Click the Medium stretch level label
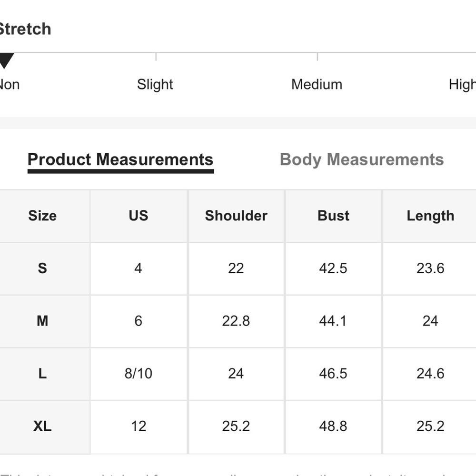This screenshot has width=476, height=476. (x=317, y=84)
